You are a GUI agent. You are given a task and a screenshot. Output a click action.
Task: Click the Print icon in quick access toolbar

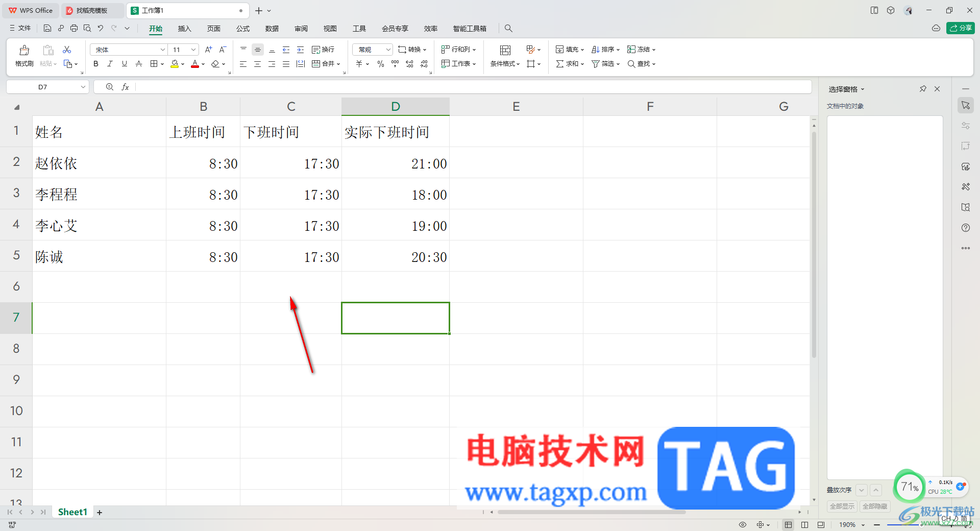click(74, 29)
